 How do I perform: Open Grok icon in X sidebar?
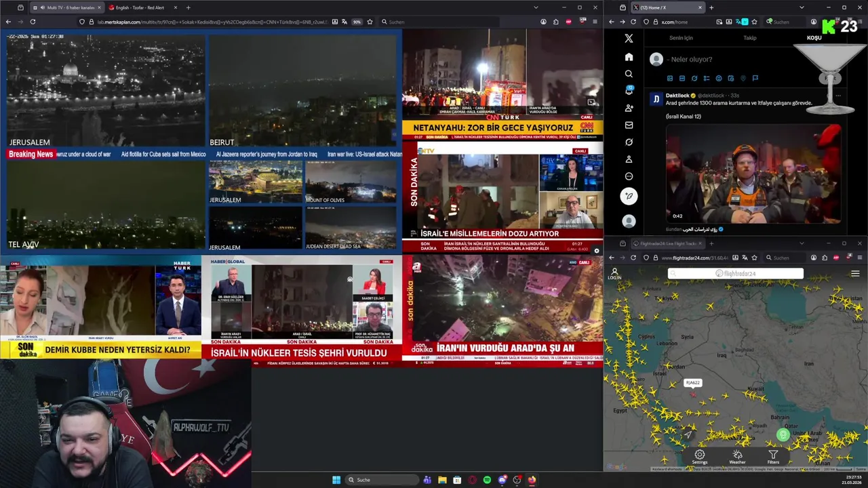tap(629, 142)
